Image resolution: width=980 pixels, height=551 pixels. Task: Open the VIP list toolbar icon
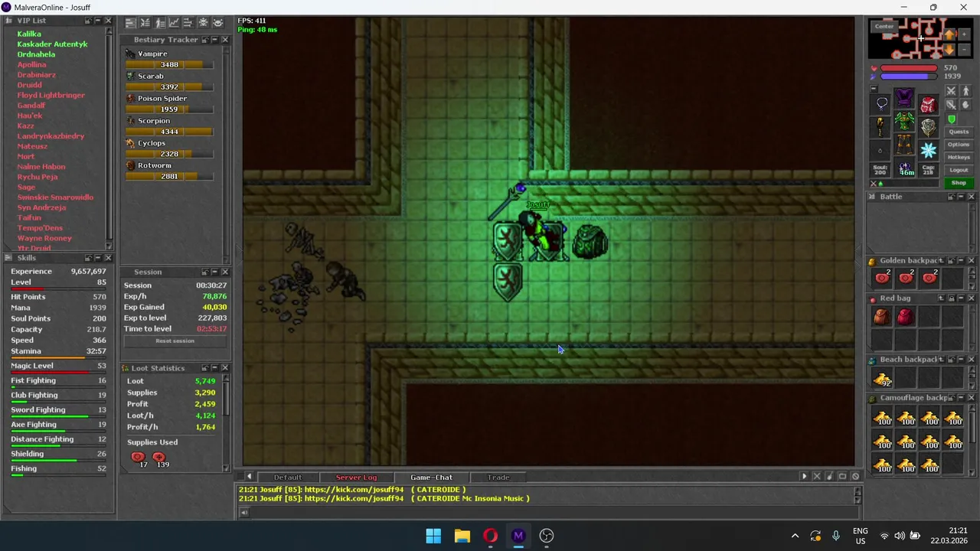click(159, 22)
